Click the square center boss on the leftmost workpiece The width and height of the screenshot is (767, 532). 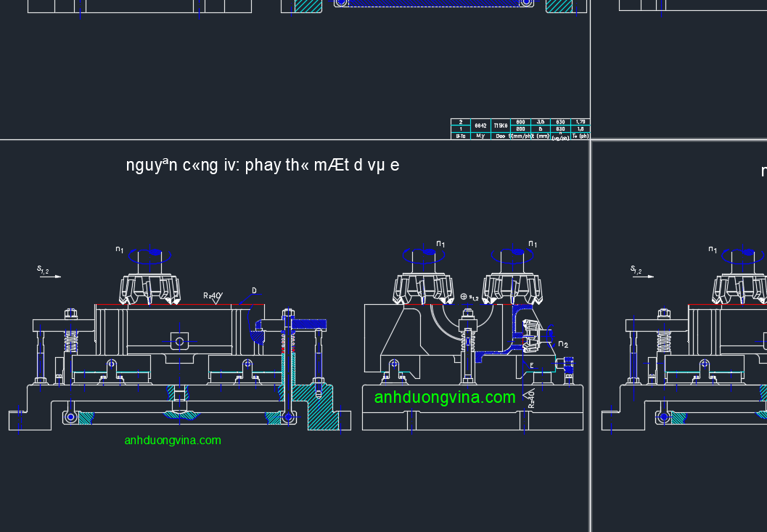pos(179,340)
